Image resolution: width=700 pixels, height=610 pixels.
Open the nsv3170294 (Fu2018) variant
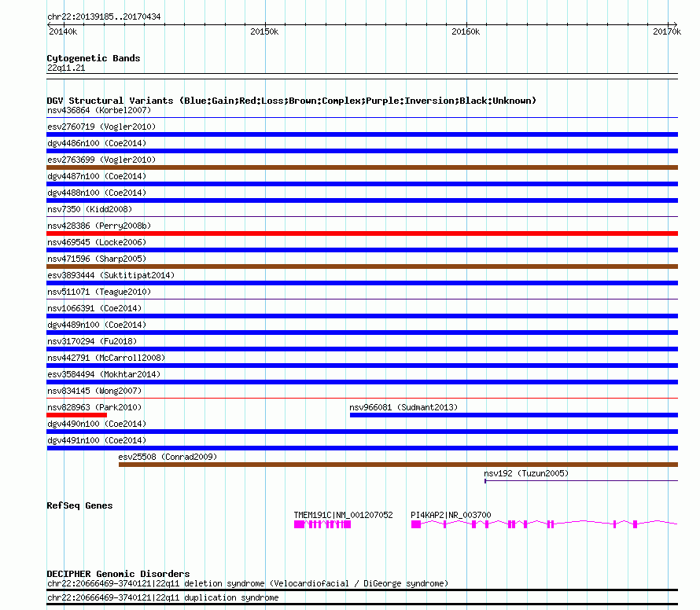click(92, 341)
